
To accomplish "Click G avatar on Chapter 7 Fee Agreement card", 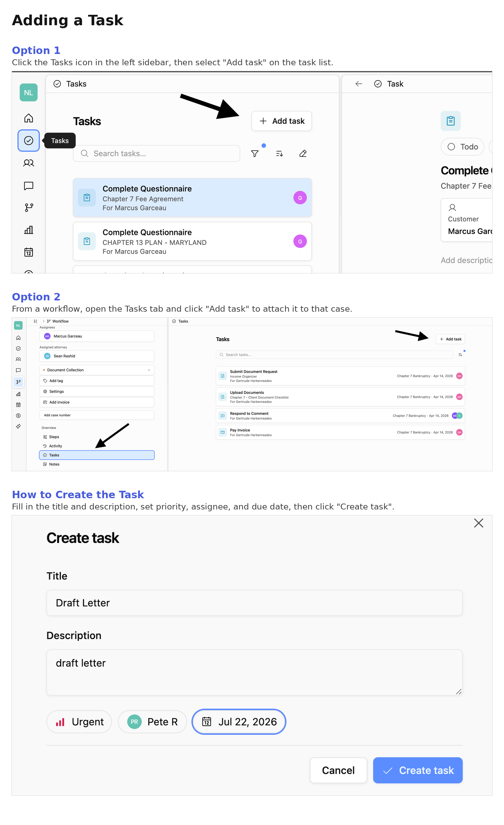I will [300, 198].
